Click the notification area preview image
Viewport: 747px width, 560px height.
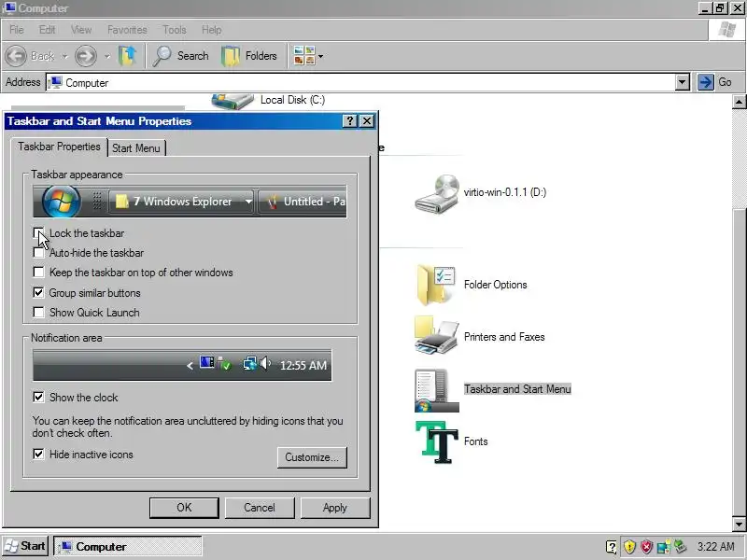click(x=182, y=365)
